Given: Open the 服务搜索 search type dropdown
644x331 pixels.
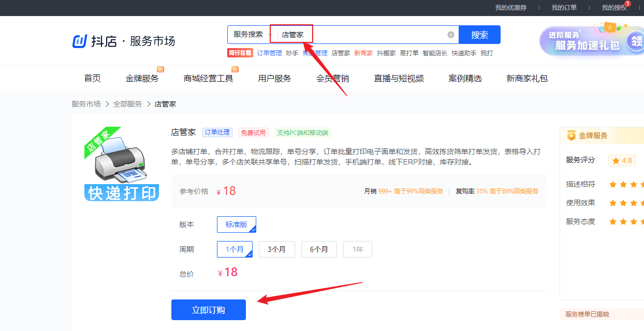Looking at the screenshot, I should pos(251,35).
